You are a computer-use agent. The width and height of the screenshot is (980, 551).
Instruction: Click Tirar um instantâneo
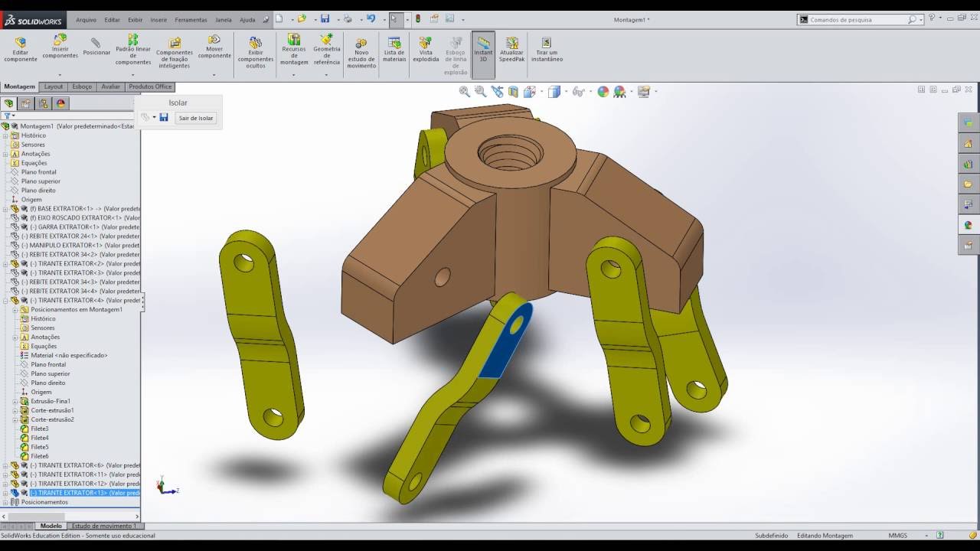(547, 50)
